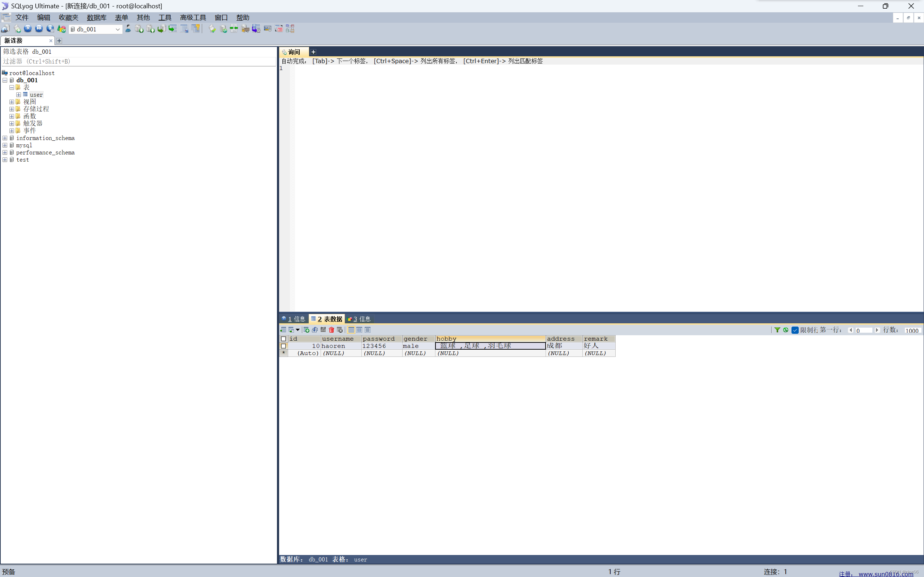Click the Schema Designer icon in toolbar

(290, 29)
